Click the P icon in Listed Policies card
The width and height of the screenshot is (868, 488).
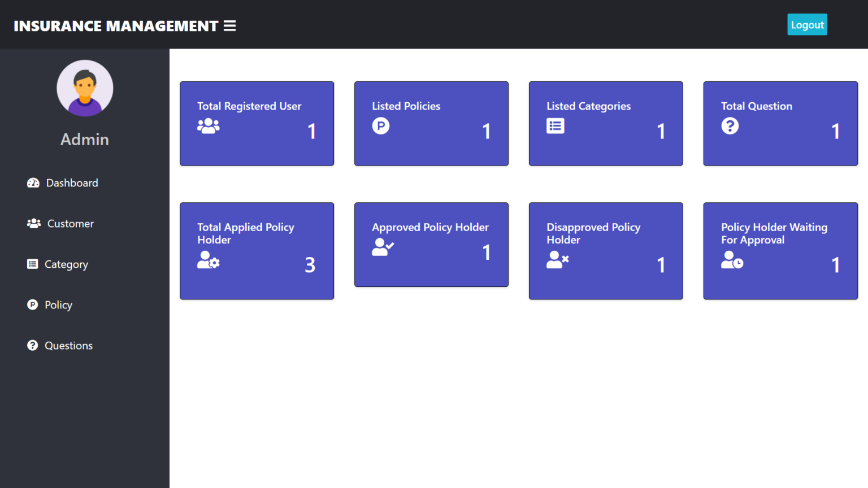point(381,125)
